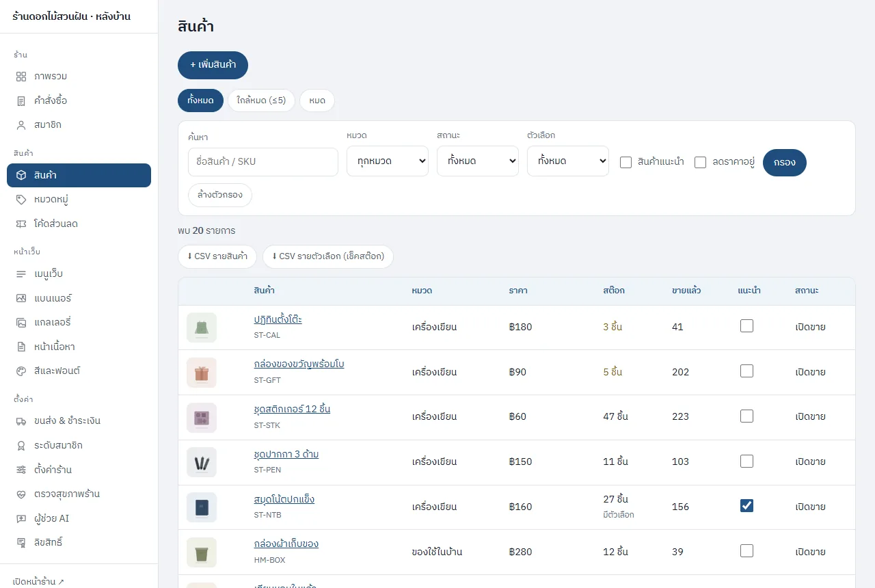Image resolution: width=875 pixels, height=588 pixels.
Task: Click the สมุดโน้ตปกแข็ง product thumbnail
Action: click(x=202, y=507)
